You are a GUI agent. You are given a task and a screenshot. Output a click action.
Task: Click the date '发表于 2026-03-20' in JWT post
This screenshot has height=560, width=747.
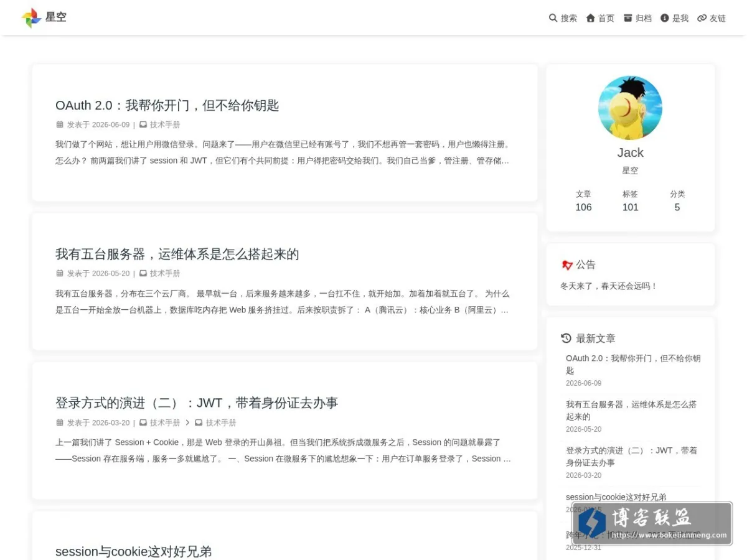pos(98,422)
